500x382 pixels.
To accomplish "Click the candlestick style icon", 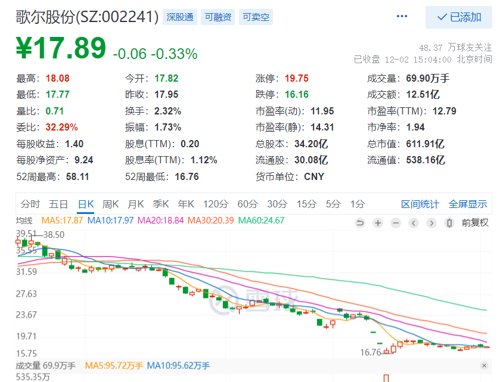I will (x=449, y=223).
